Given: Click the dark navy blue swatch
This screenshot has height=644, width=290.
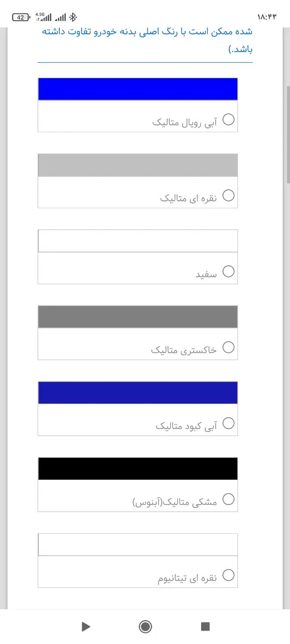Looking at the screenshot, I should tap(137, 393).
